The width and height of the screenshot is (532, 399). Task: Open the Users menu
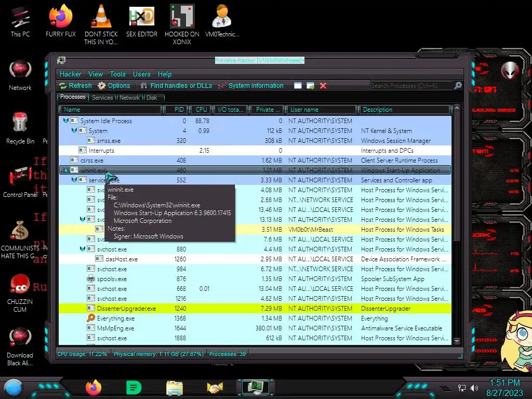point(141,74)
